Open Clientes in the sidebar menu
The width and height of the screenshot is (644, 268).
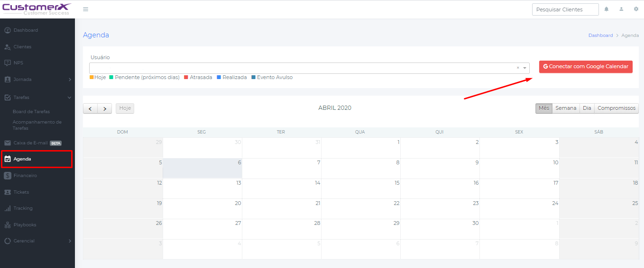pyautogui.click(x=22, y=47)
